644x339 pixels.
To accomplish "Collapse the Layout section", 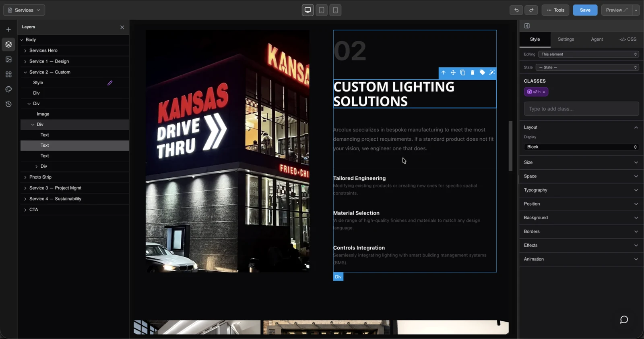I will (x=636, y=127).
